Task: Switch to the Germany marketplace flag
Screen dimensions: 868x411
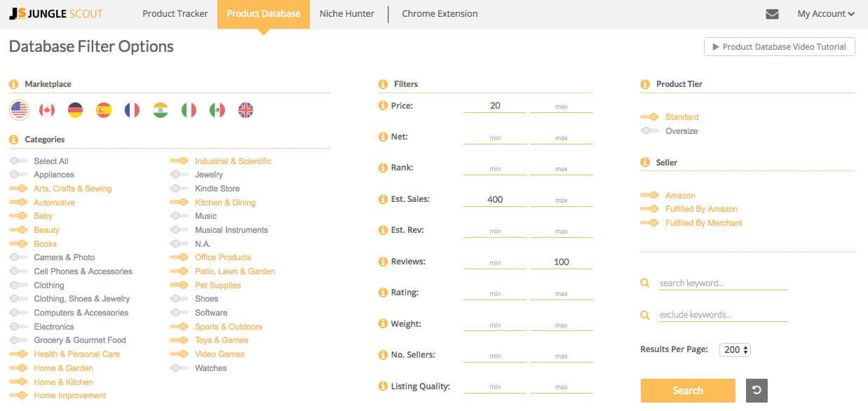Action: tap(75, 109)
